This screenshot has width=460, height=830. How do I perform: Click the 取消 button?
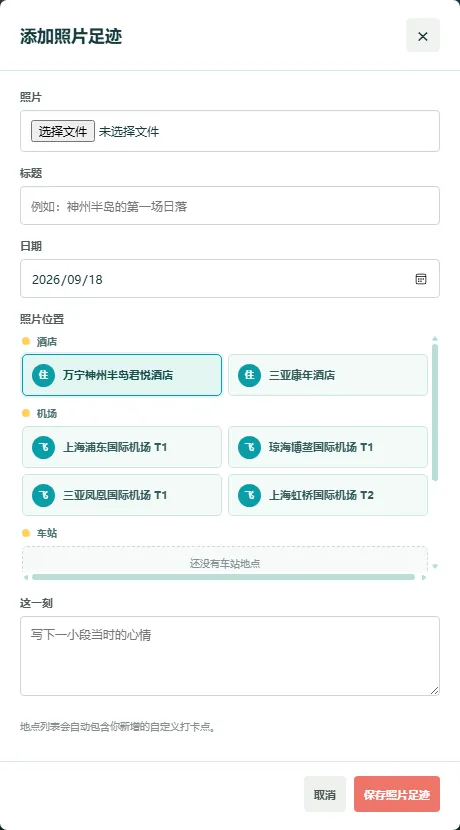tap(324, 794)
